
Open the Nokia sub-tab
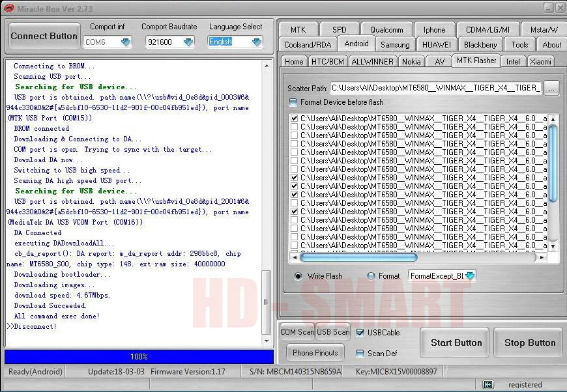(x=411, y=62)
